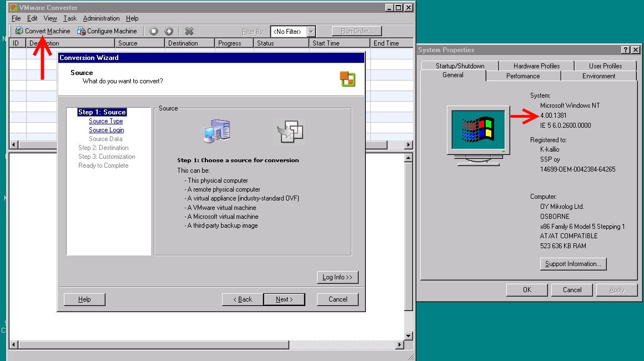The height and width of the screenshot is (361, 644).
Task: Switch to the User Profiles tab
Action: [605, 66]
